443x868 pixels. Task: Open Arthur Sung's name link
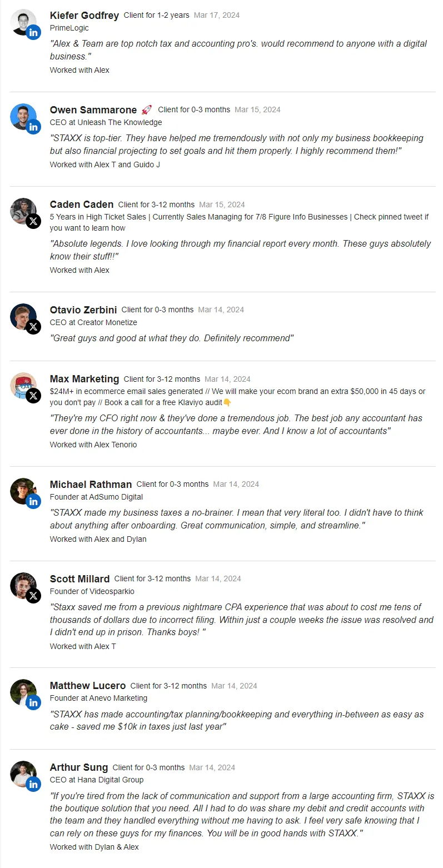click(x=78, y=767)
